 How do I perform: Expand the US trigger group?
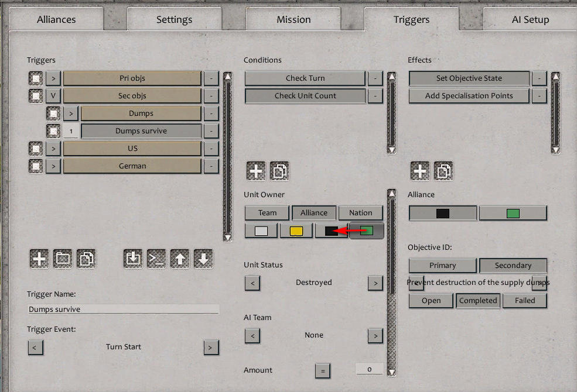coord(53,149)
